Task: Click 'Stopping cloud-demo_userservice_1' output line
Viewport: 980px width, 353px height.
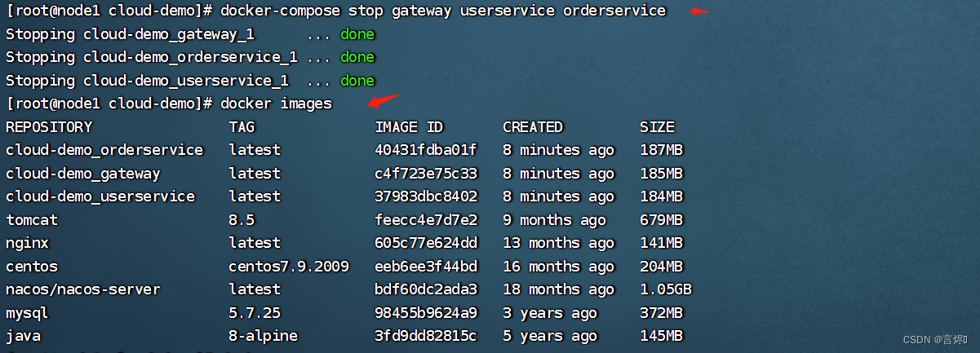Action: (x=190, y=81)
